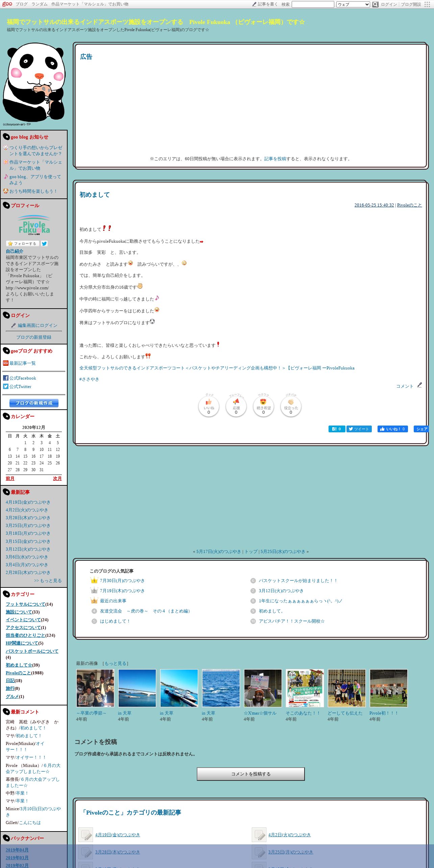Click the NEW icon beside 最新記事一覧
The width and height of the screenshot is (434, 868).
5,363
